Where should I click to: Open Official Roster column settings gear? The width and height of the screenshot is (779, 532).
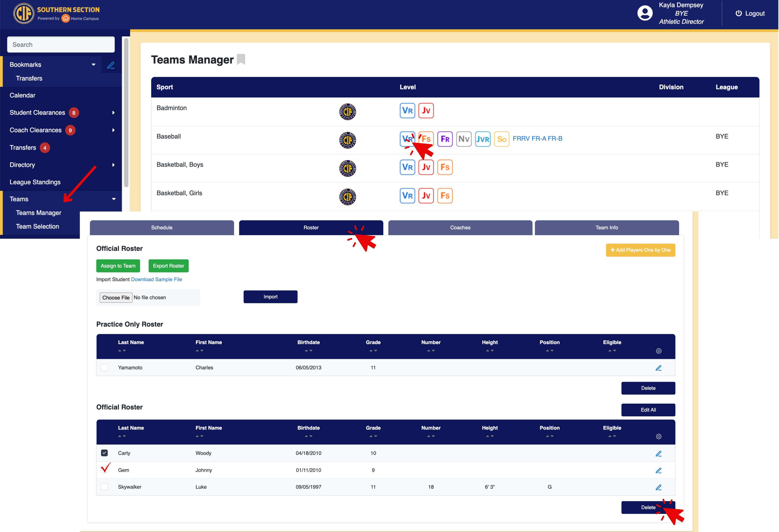pos(658,437)
